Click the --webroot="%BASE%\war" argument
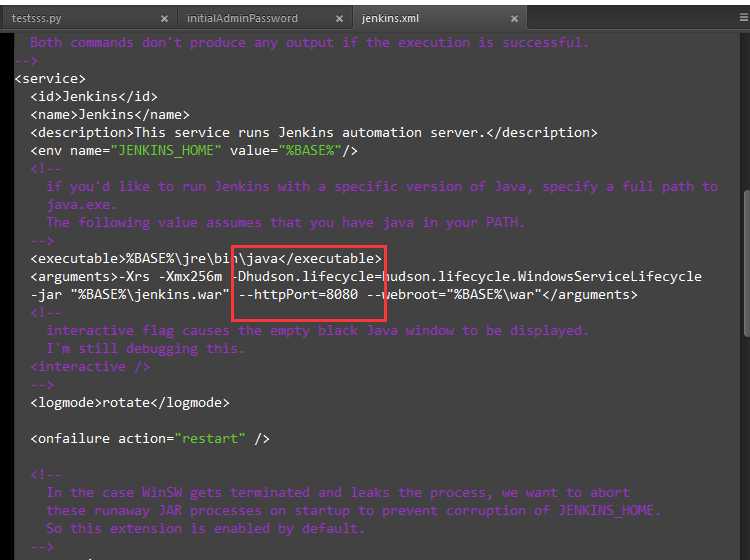The height and width of the screenshot is (560, 750). [x=454, y=295]
